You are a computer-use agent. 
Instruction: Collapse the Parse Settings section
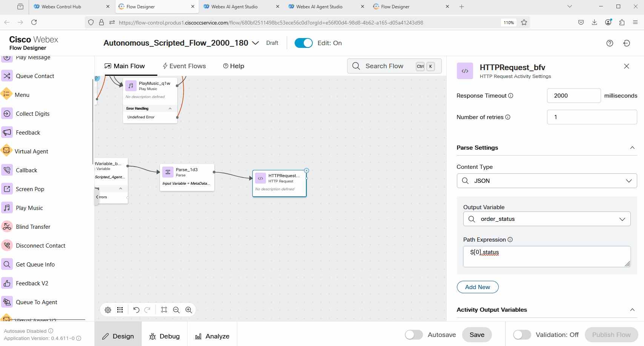tap(632, 148)
